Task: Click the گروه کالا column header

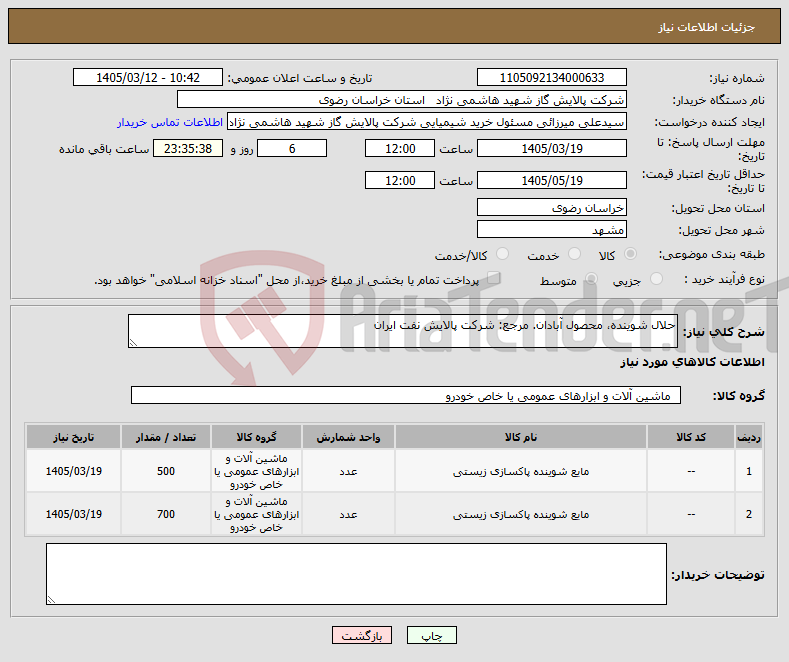Action: 256,437
